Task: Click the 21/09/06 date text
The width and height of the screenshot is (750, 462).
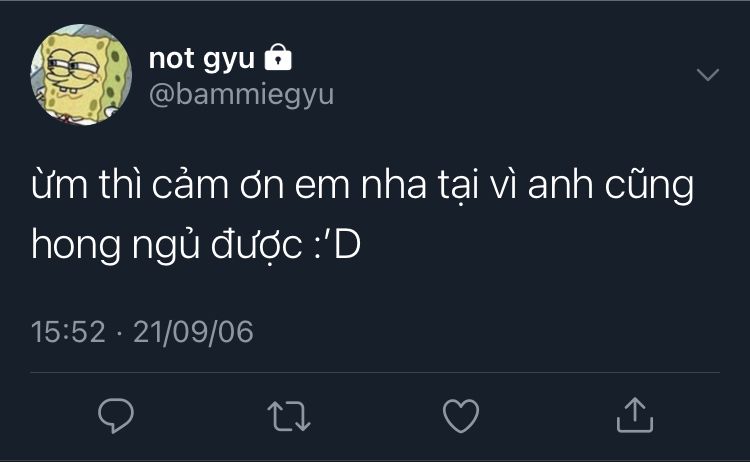Action: [x=193, y=331]
